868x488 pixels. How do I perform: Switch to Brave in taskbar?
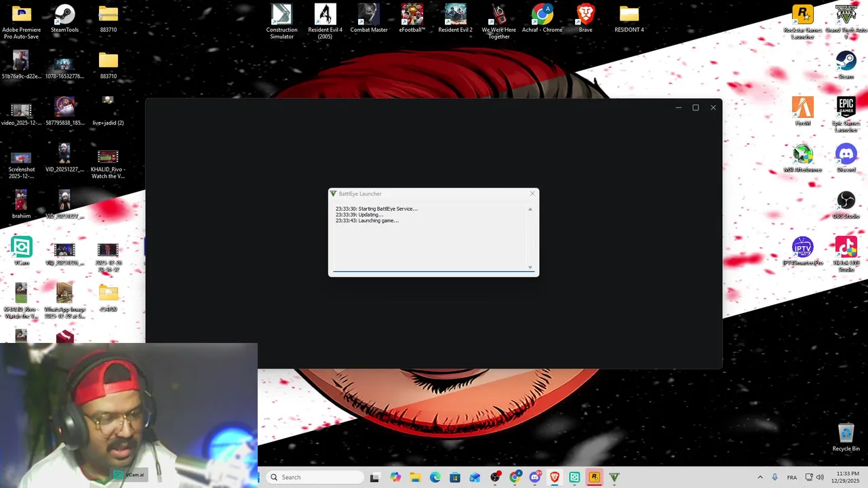click(x=555, y=477)
